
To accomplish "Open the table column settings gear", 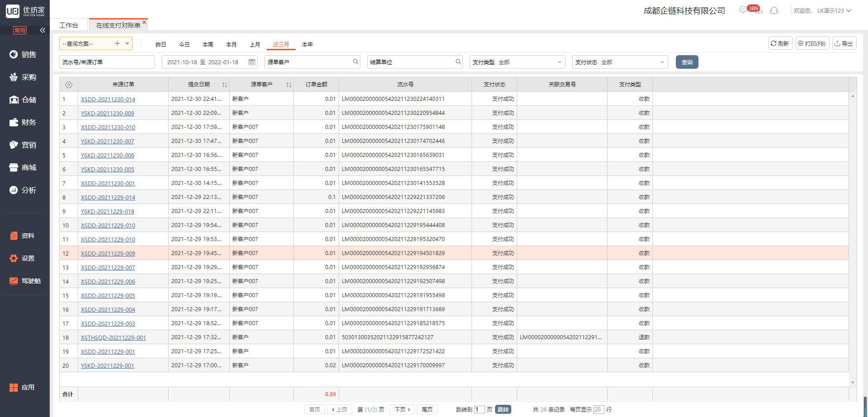I will coord(69,85).
